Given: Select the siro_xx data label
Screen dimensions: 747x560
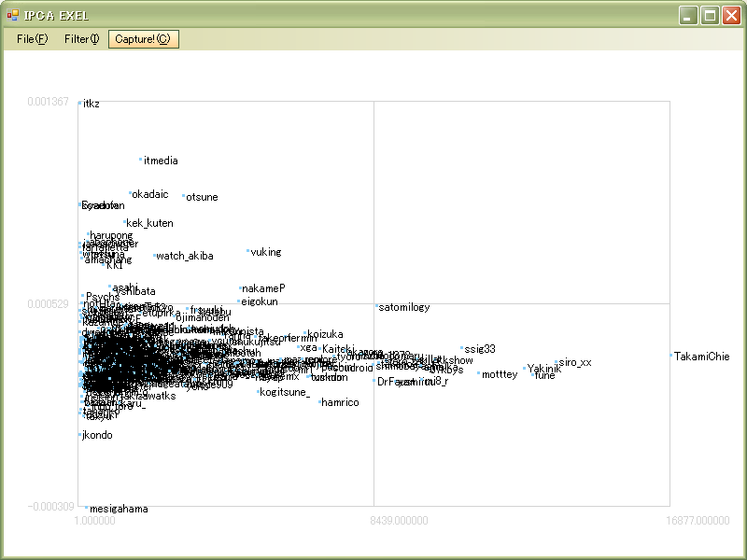Looking at the screenshot, I should pos(575,363).
